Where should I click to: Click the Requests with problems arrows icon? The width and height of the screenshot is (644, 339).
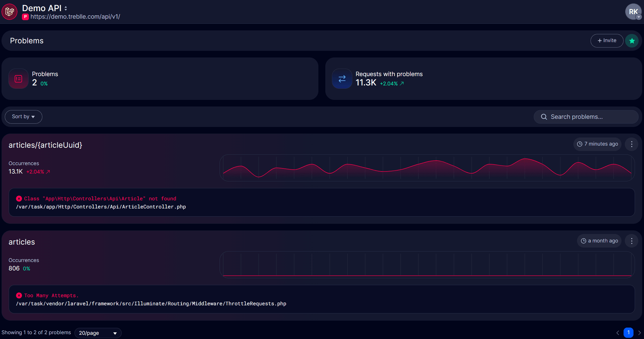342,79
